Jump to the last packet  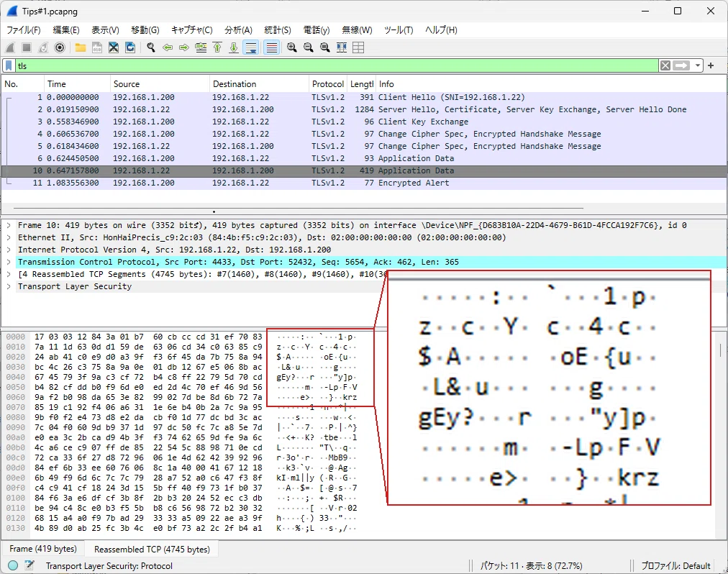coord(234,47)
